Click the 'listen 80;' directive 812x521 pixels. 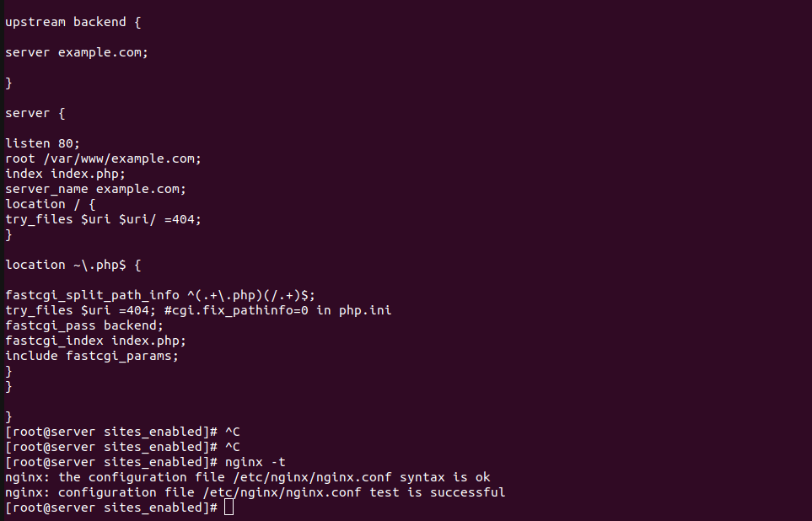42,143
